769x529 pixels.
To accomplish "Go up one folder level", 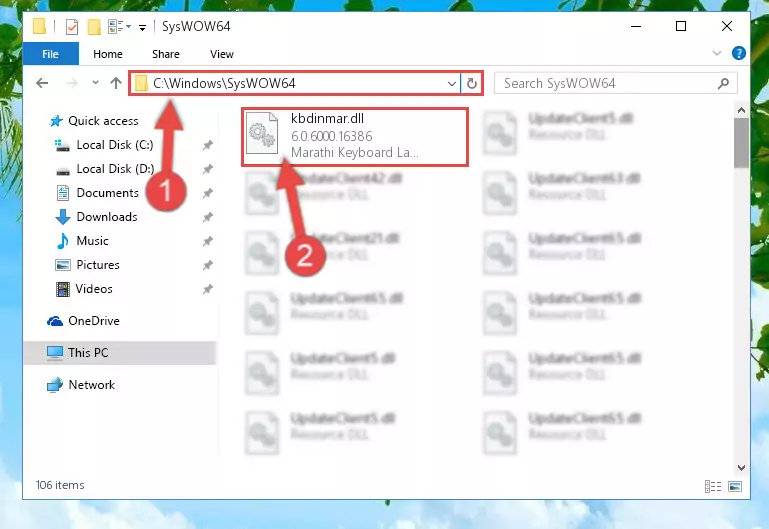I will pos(116,83).
